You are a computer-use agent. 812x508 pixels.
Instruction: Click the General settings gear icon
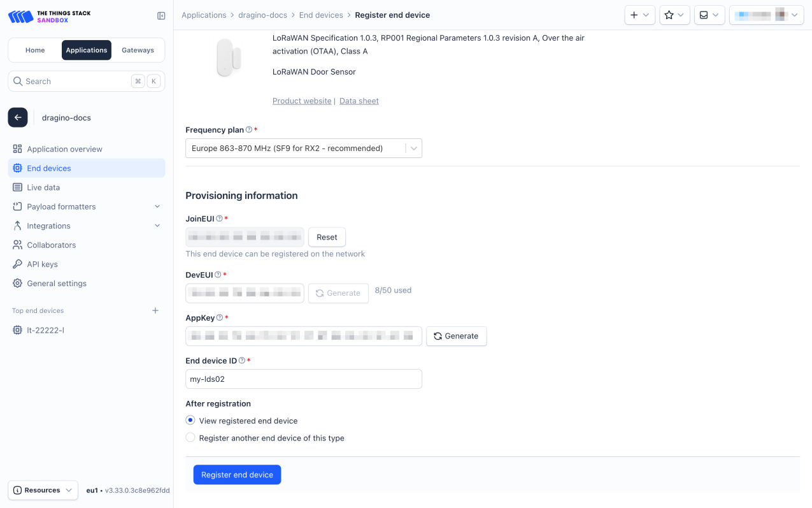[17, 283]
